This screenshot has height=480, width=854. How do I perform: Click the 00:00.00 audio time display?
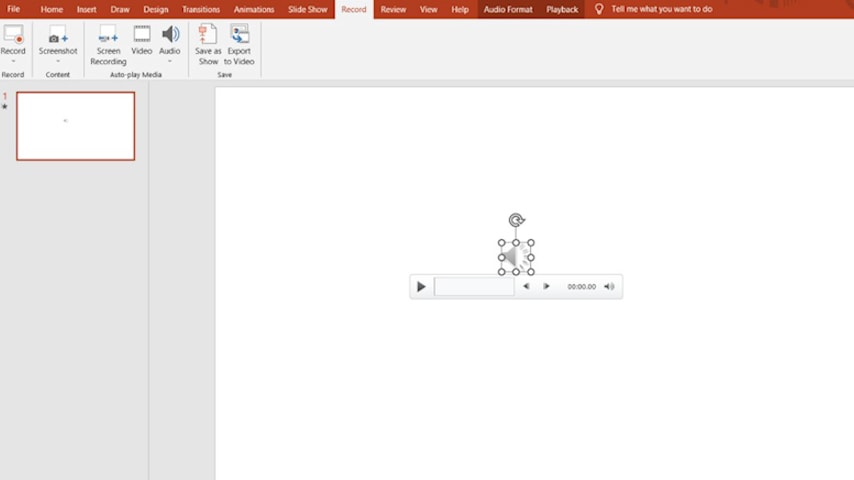click(581, 287)
